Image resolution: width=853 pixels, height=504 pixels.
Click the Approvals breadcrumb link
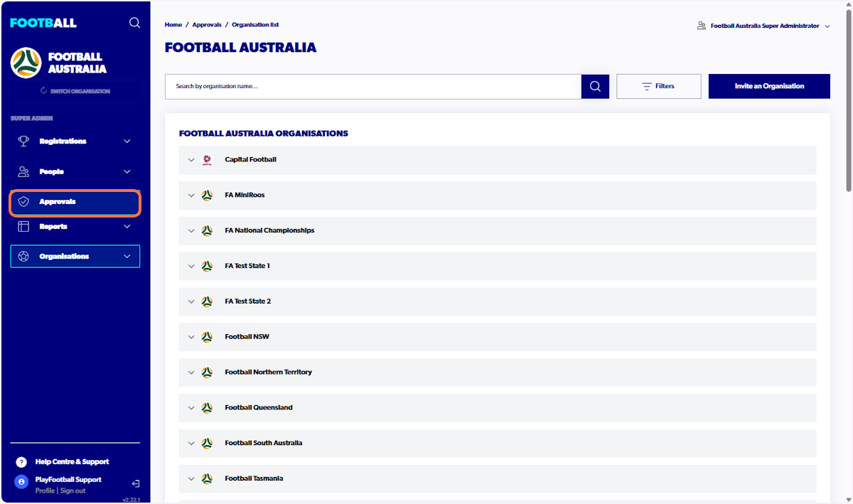tap(207, 25)
